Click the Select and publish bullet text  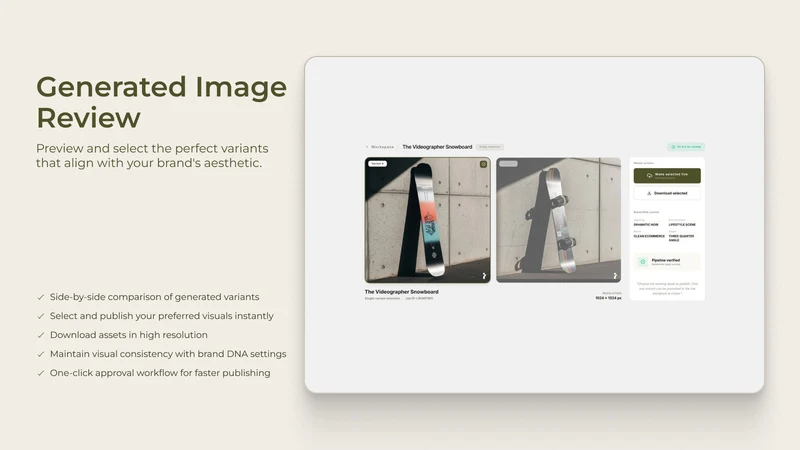162,316
